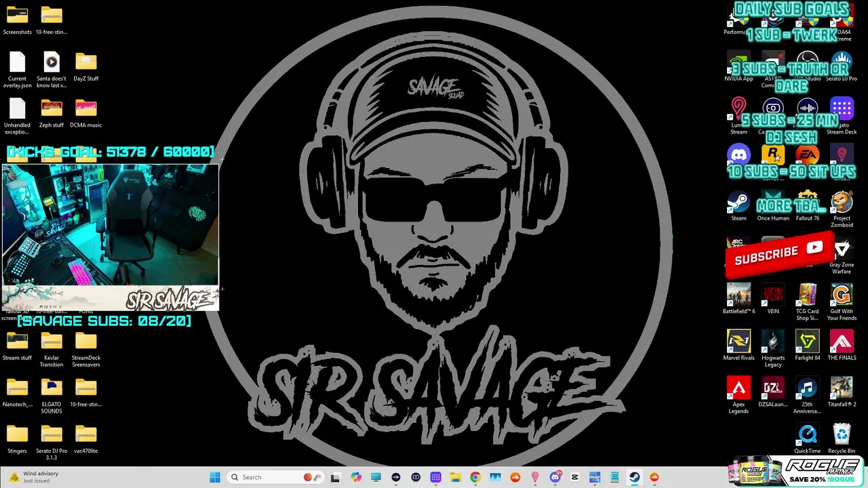Select the TCG Card Shop Sim shortcut

(x=807, y=303)
